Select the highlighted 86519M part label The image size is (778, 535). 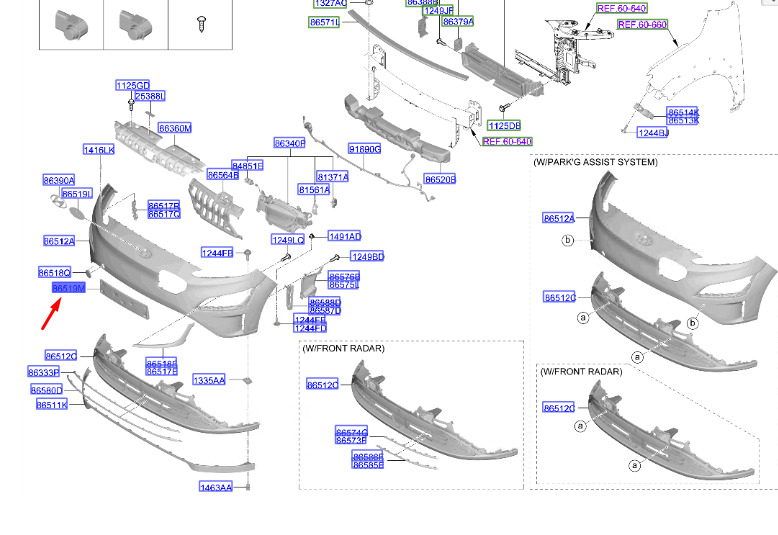click(x=69, y=288)
